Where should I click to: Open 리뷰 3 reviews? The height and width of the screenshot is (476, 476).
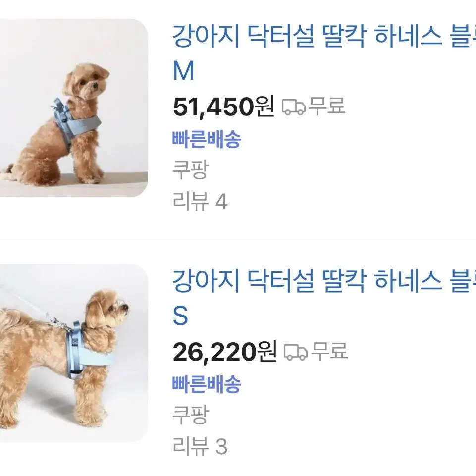(200, 446)
